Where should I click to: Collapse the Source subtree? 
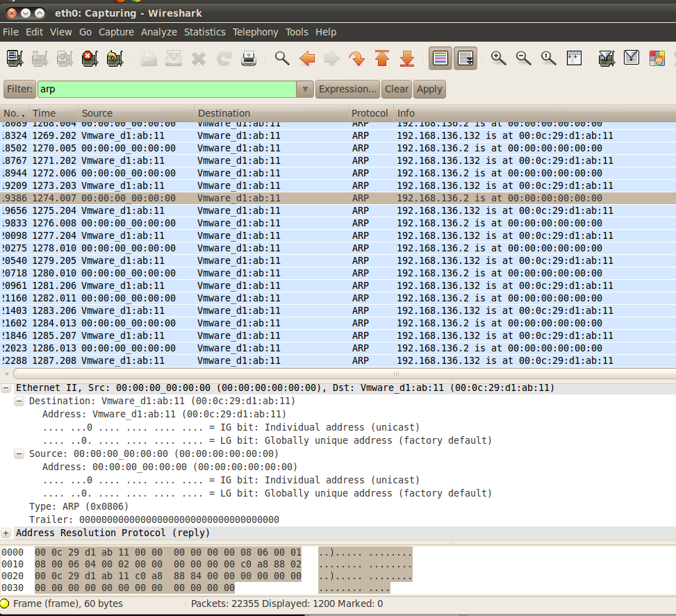pos(19,454)
